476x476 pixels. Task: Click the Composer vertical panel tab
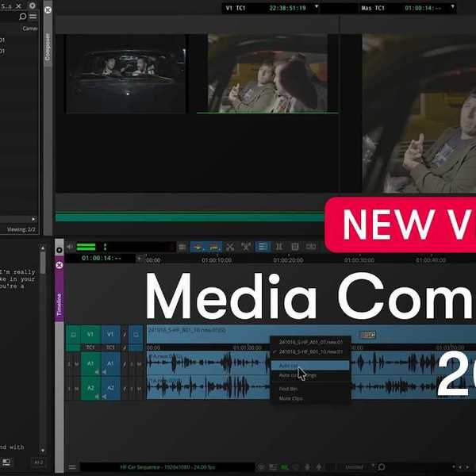[x=48, y=47]
